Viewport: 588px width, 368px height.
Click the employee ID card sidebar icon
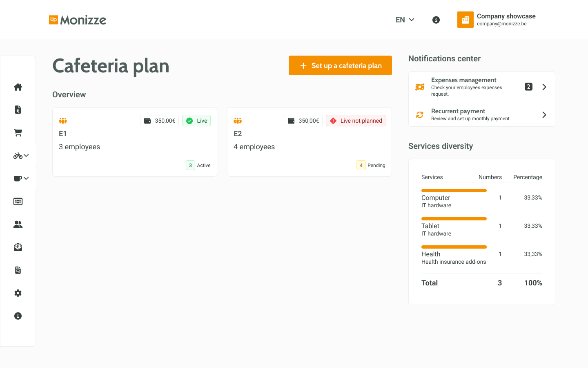coord(18,202)
